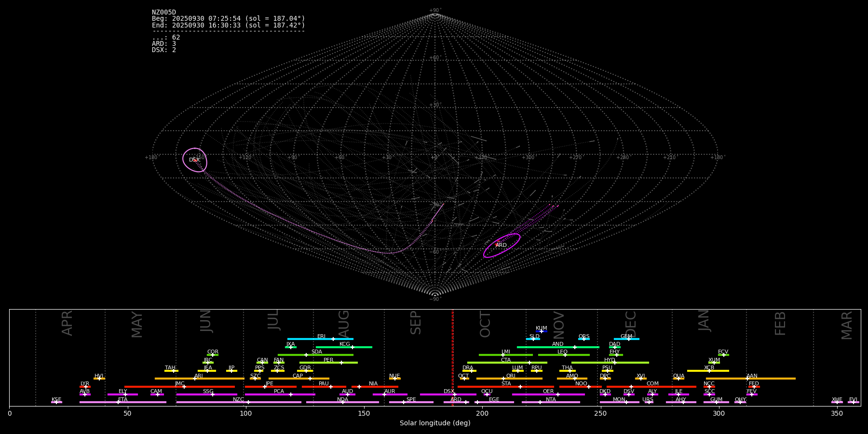868x434 pixels.
Task: Click the HYD shower bar
Action: [610, 363]
